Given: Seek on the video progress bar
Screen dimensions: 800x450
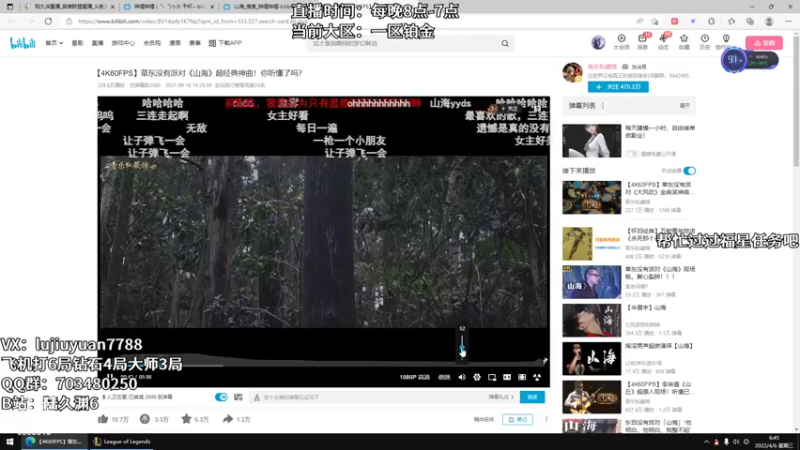Looking at the screenshot, I should pyautogui.click(x=323, y=365).
